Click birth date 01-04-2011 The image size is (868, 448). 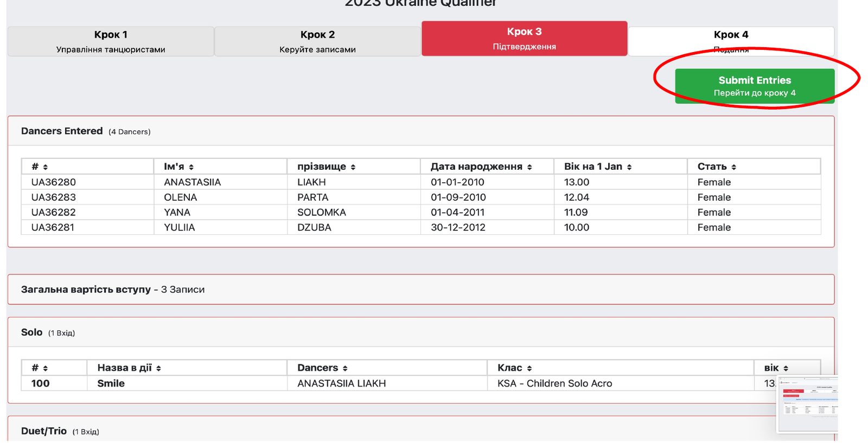[458, 213]
